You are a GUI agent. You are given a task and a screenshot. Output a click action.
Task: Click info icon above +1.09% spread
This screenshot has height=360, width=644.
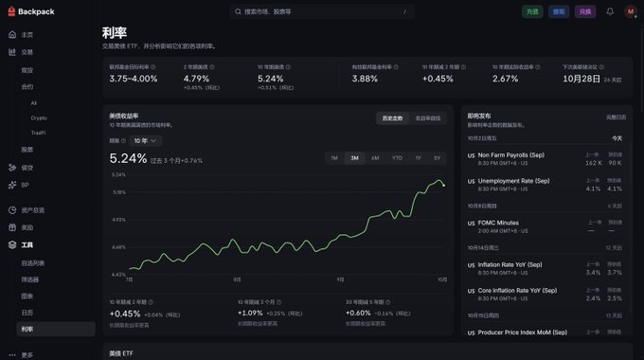coord(279,302)
